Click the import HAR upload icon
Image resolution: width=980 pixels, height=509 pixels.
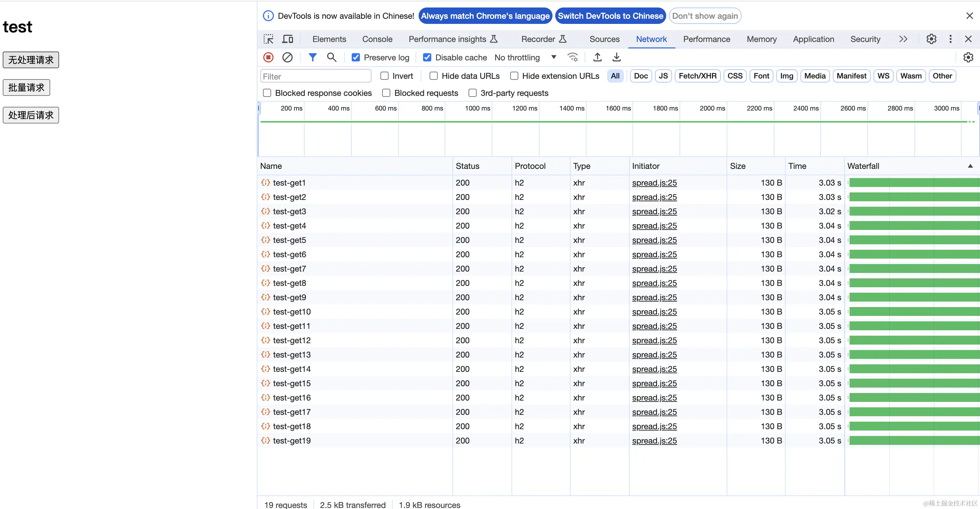pyautogui.click(x=597, y=57)
